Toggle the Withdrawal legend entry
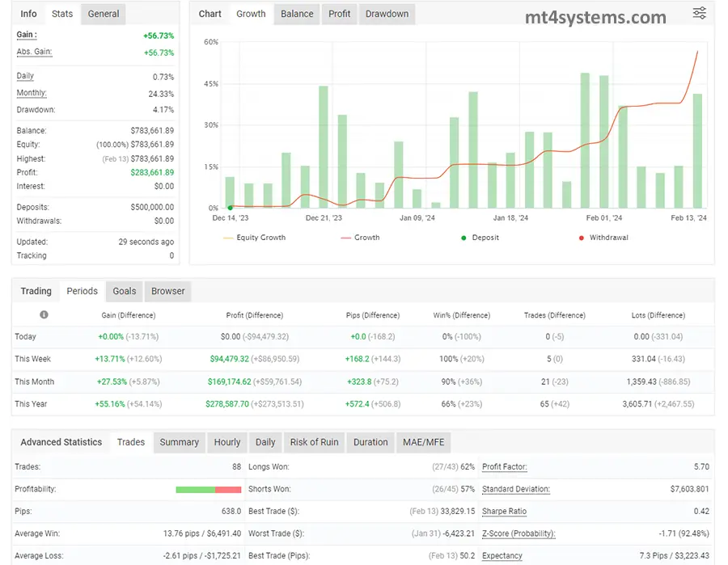The width and height of the screenshot is (728, 565). point(603,238)
